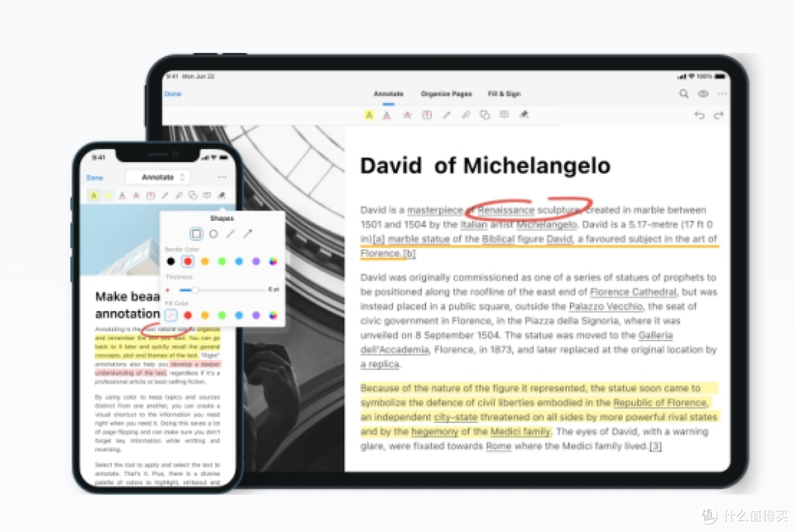Select the note tool on iPhone toolbar
This screenshot has height=532, width=795.
tap(207, 195)
